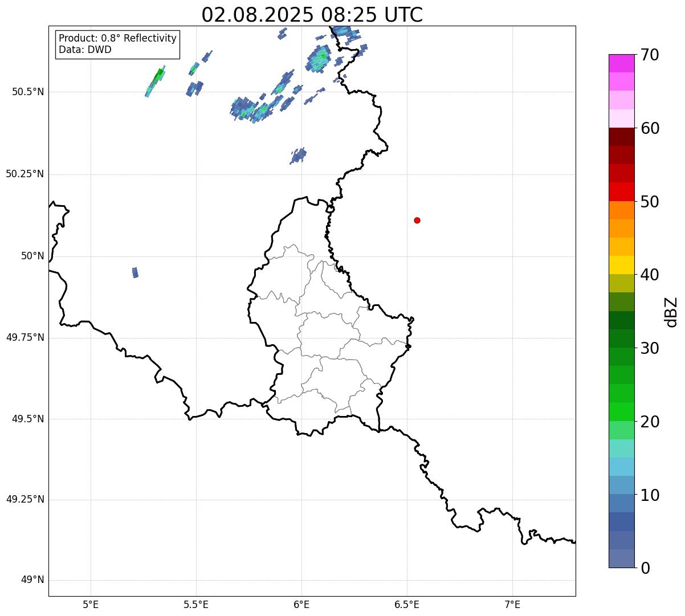Click the 6°E longitude label
Viewport: 685px width, 616px height.
(x=301, y=605)
